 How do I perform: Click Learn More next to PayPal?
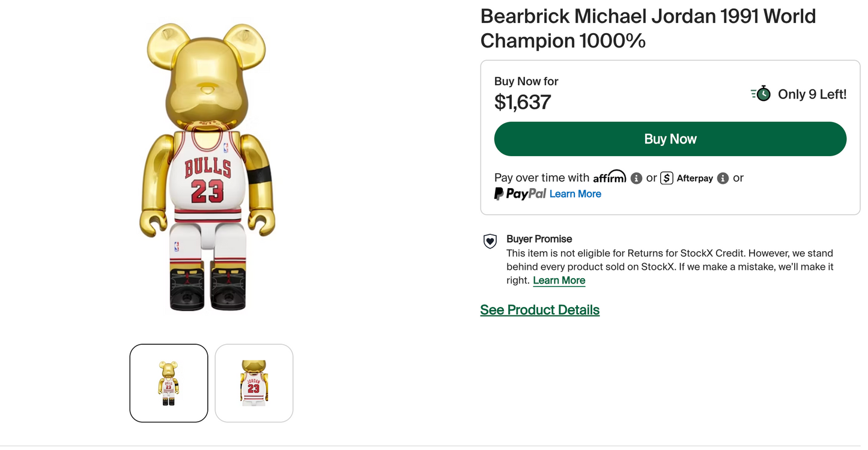(x=575, y=193)
